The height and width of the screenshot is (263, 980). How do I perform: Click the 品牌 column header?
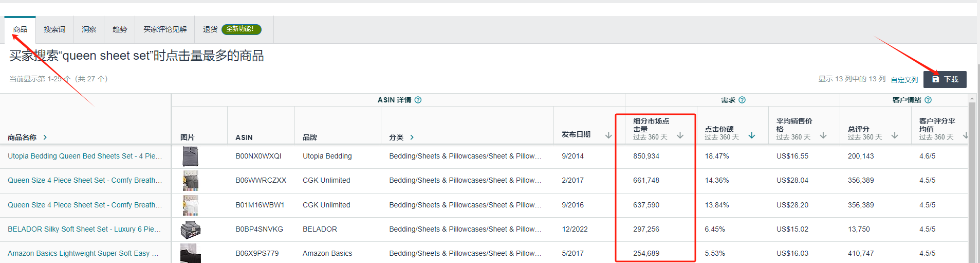tap(309, 137)
